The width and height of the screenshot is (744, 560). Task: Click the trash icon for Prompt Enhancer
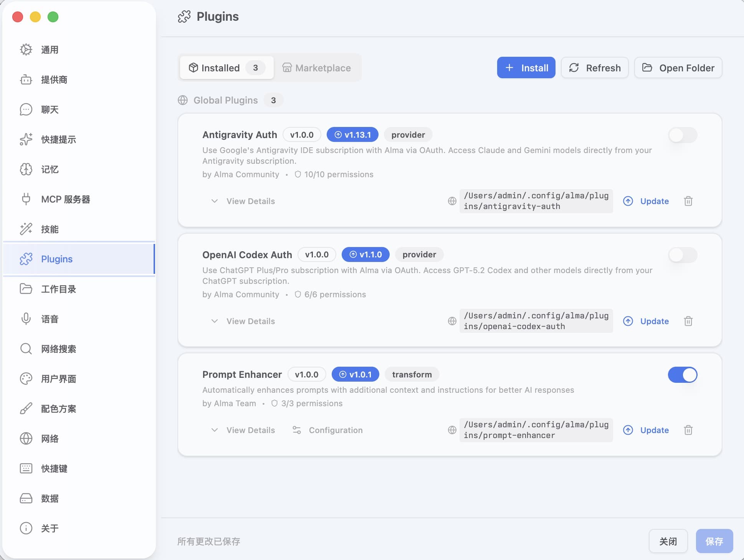688,430
